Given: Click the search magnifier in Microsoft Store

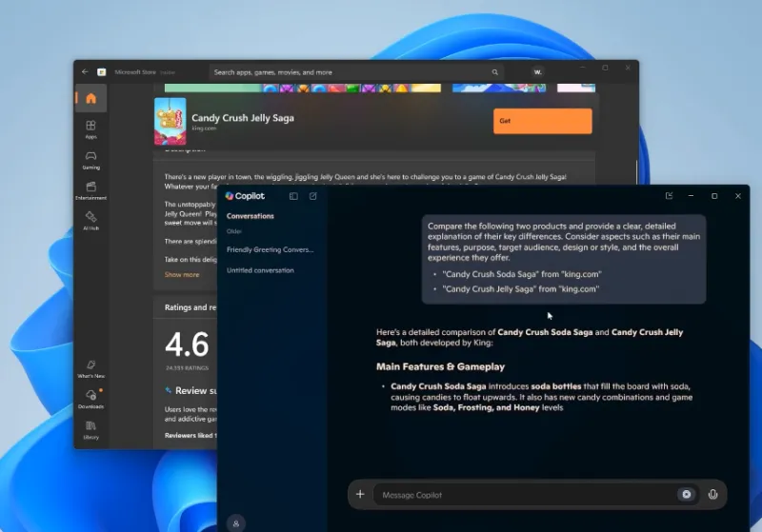Looking at the screenshot, I should point(494,72).
